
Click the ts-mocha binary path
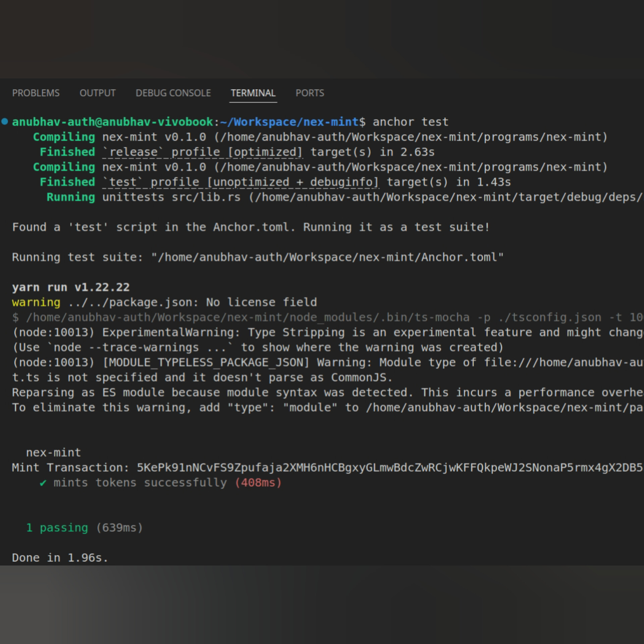pos(248,317)
